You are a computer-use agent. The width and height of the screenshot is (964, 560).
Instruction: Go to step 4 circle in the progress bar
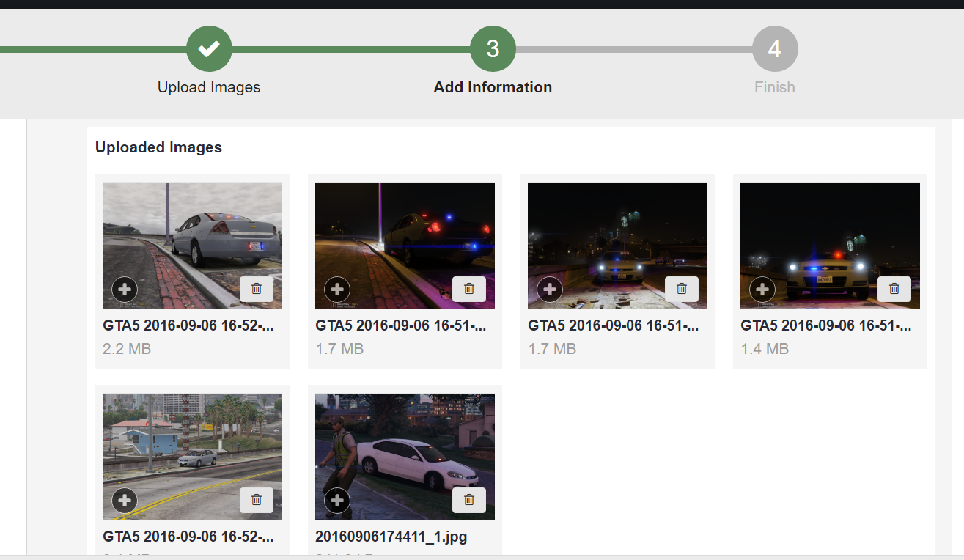[x=775, y=49]
